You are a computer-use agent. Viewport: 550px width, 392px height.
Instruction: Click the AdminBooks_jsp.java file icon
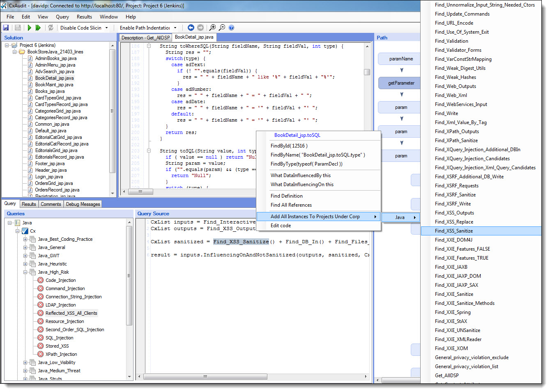pyautogui.click(x=30, y=58)
